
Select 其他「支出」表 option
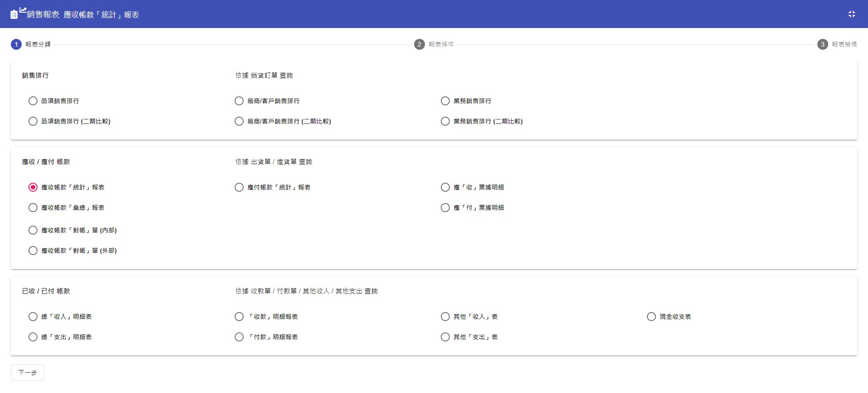445,337
